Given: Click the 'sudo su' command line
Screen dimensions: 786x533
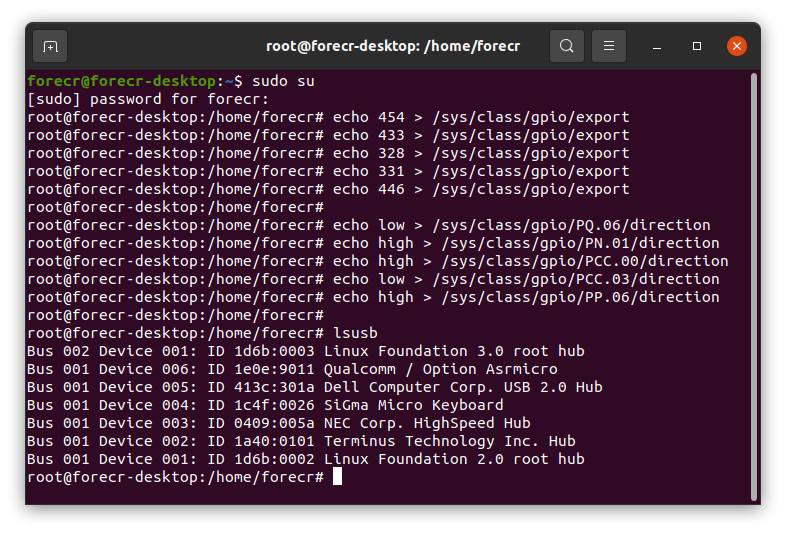Looking at the screenshot, I should pyautogui.click(x=171, y=81).
